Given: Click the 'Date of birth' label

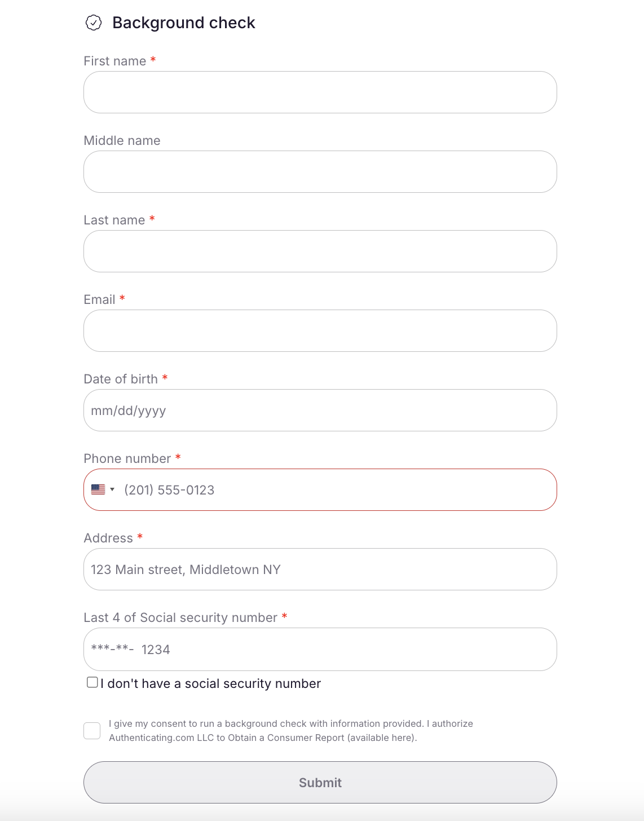Looking at the screenshot, I should (x=120, y=378).
